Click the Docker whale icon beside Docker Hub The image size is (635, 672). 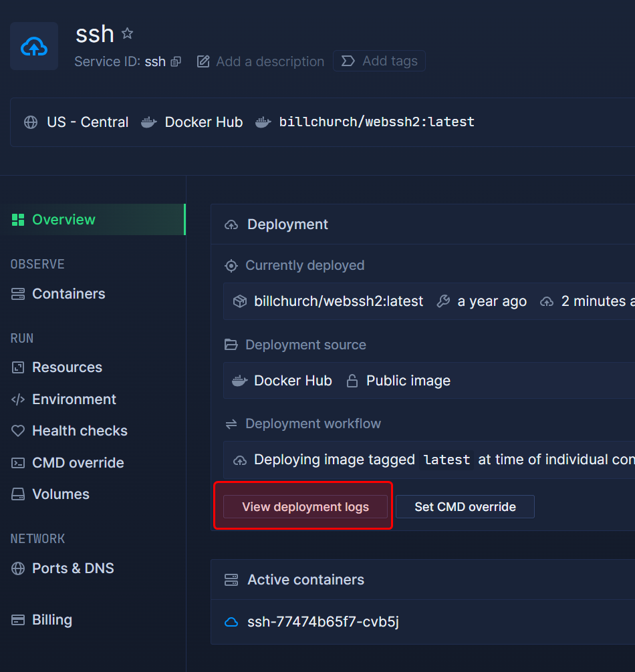pos(148,122)
